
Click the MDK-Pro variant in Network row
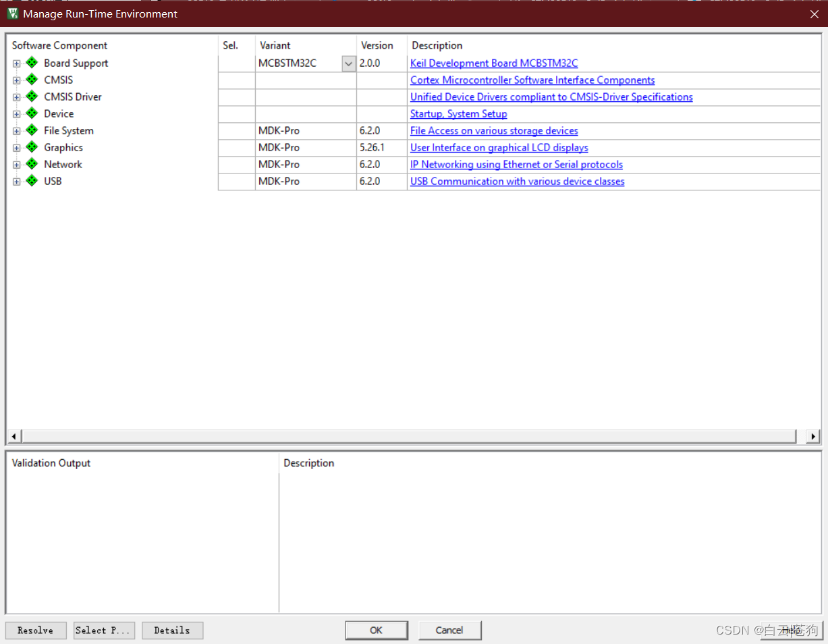[x=279, y=165]
